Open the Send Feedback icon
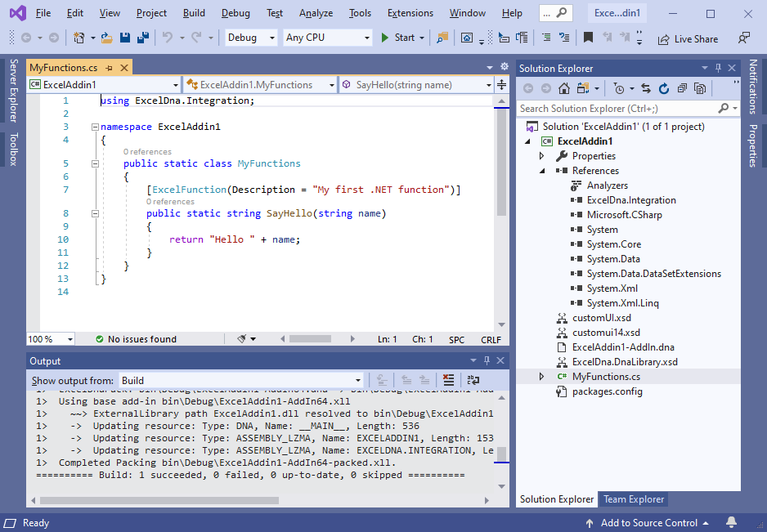 [x=744, y=38]
